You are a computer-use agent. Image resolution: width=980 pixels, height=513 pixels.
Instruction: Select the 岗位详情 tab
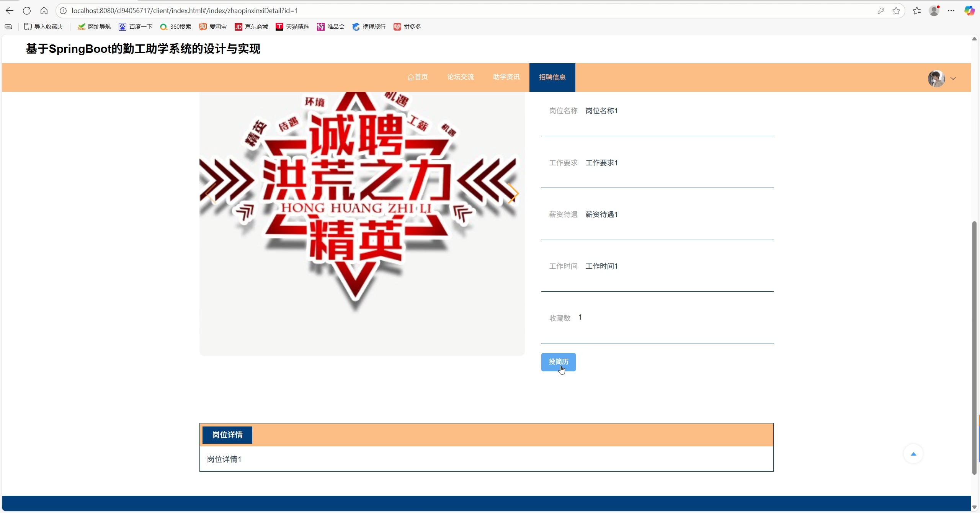(x=227, y=435)
